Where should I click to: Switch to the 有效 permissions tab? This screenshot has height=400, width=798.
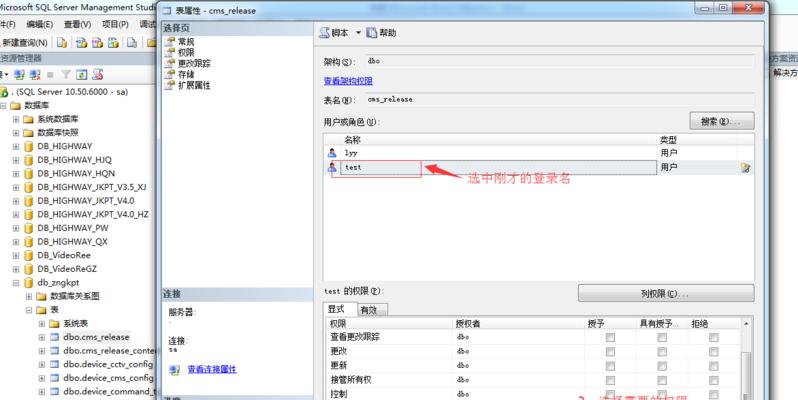click(x=372, y=310)
